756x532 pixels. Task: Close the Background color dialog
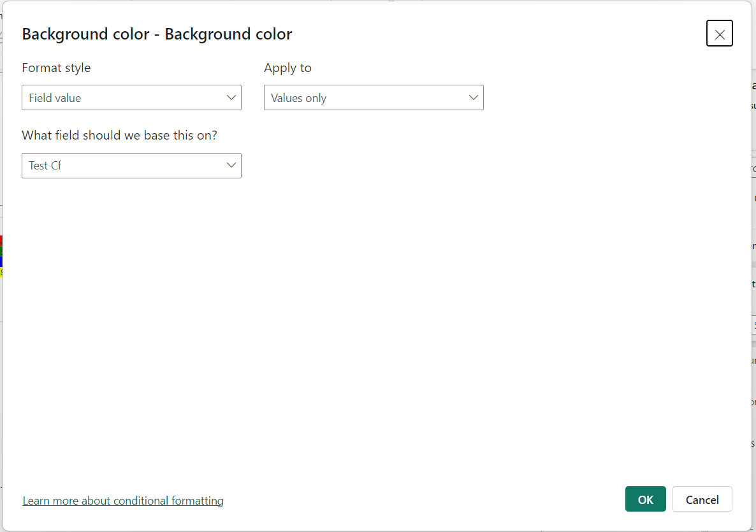pyautogui.click(x=720, y=34)
